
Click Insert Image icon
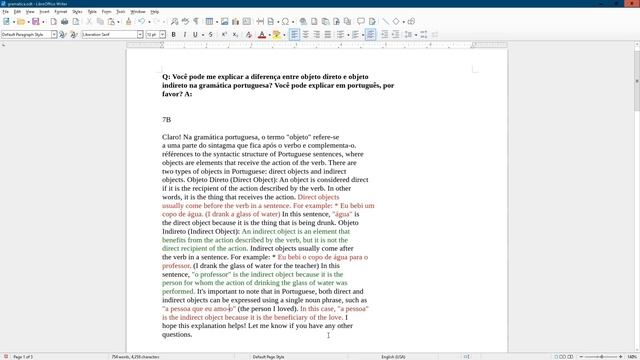point(224,22)
